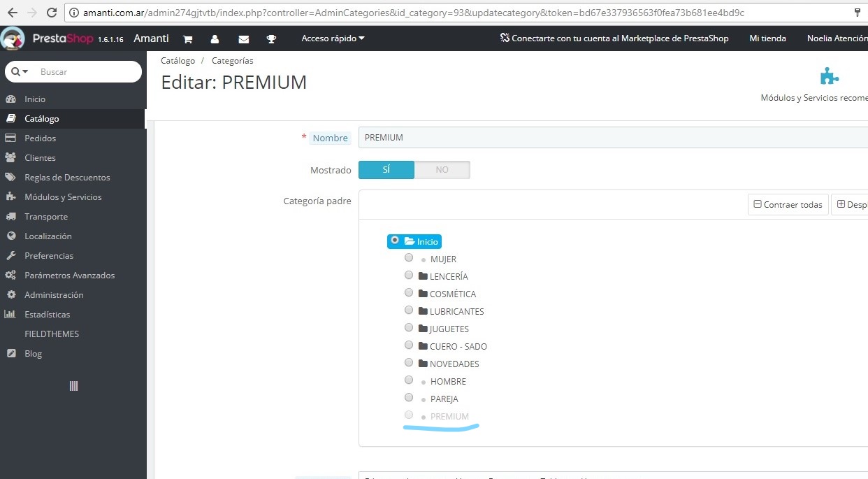Click the COSMÉTICA folder icon
Screen dimensions: 868x479
pos(423,294)
